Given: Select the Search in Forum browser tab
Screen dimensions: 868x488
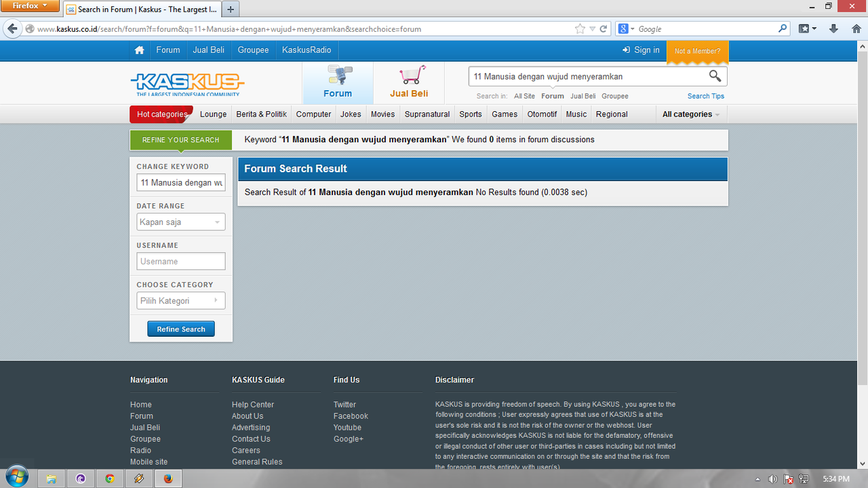Looking at the screenshot, I should pos(142,9).
